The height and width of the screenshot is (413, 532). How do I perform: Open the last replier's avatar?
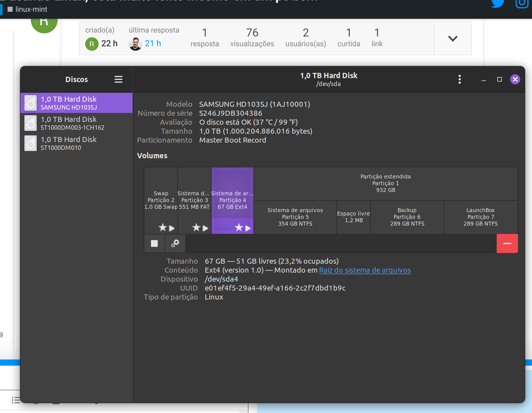pos(136,44)
